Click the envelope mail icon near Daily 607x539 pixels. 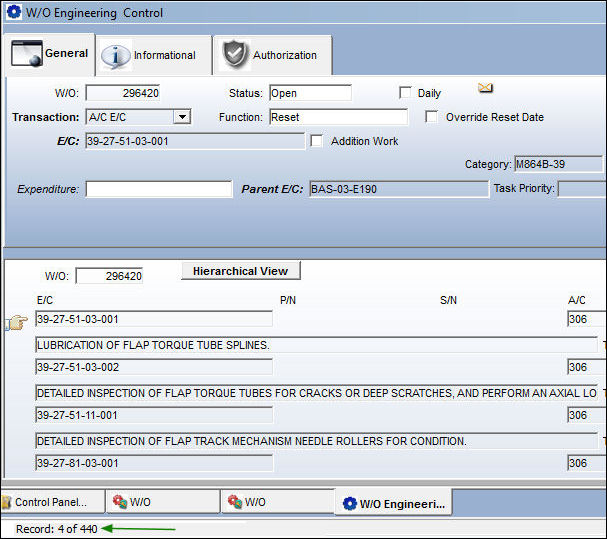tap(485, 88)
